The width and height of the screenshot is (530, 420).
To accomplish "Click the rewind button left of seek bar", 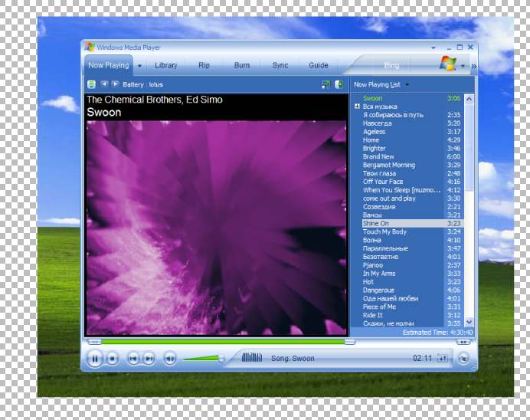I will [95, 342].
